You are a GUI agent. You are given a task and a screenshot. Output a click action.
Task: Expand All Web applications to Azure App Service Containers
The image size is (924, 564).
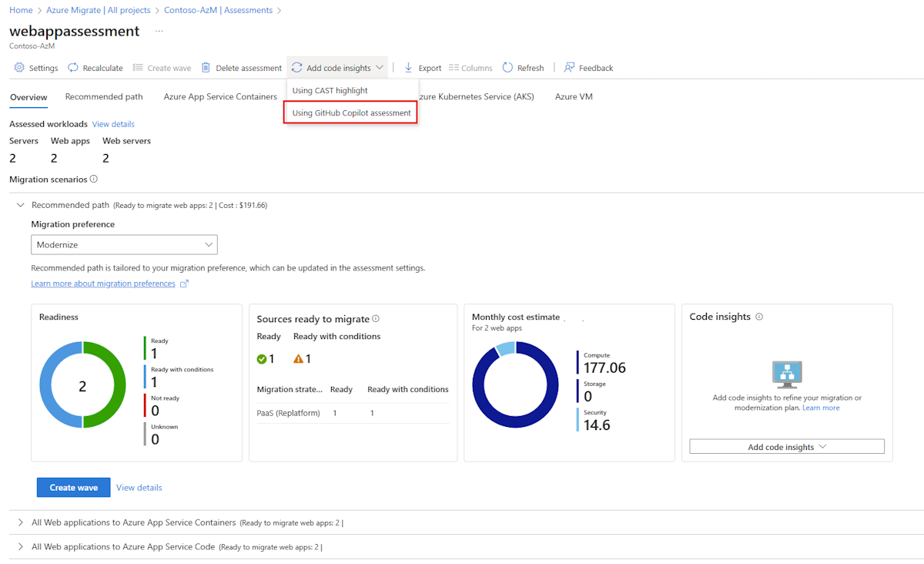(21, 522)
